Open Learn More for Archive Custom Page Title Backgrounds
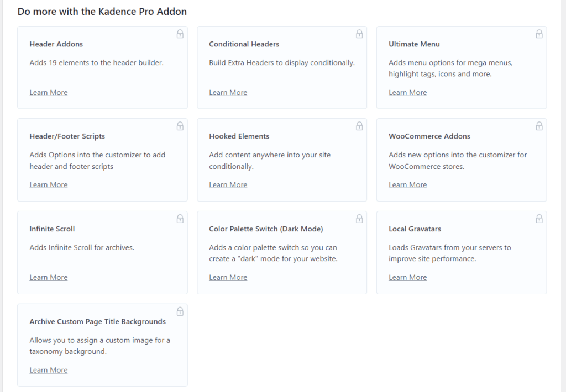Screen dimensions: 566x392 click(x=48, y=369)
